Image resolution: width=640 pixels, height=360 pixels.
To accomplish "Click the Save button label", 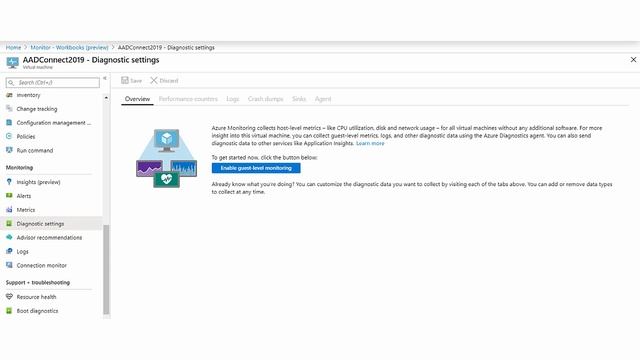I will click(x=136, y=80).
